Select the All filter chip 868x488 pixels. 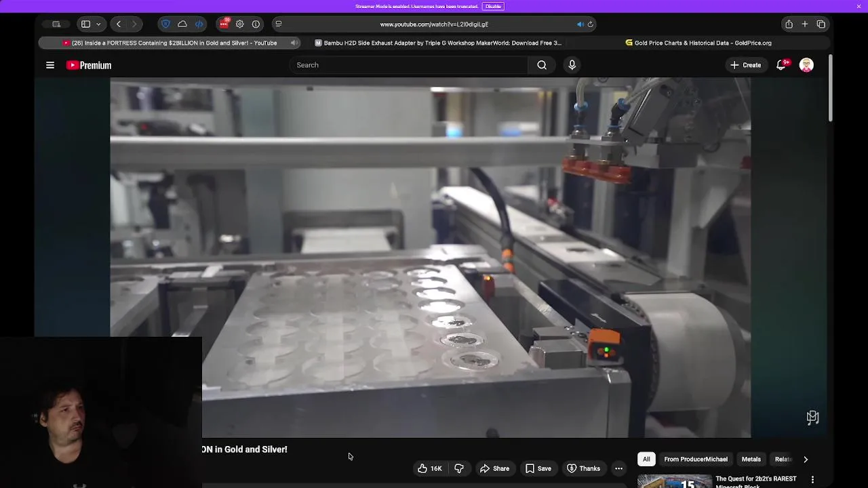[x=646, y=460]
